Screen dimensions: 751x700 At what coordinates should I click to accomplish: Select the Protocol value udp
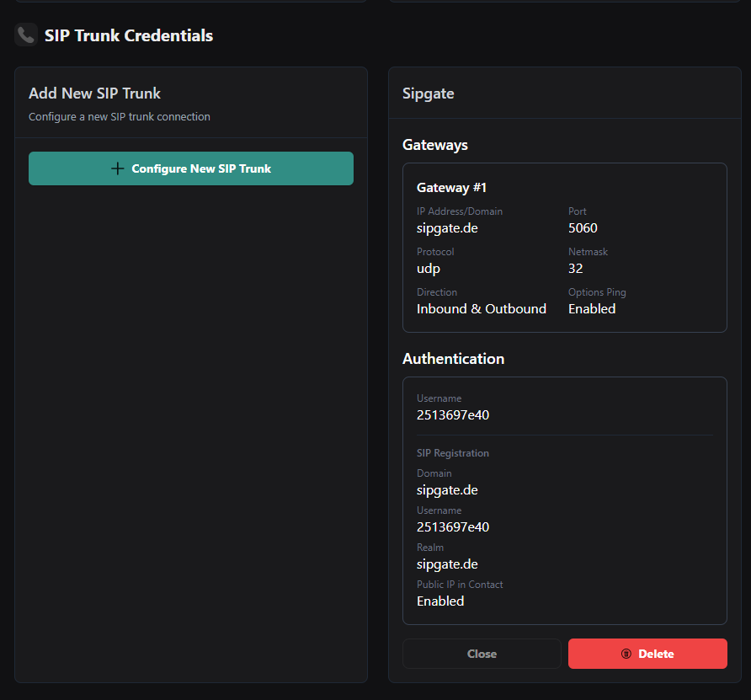pos(429,268)
